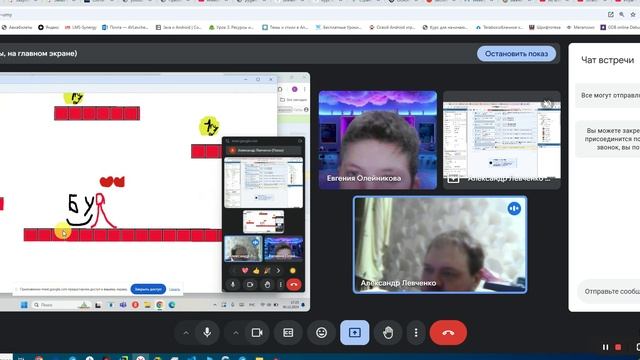Mute the microphone in Meet toolbar
This screenshot has height=360, width=640.
pos(207,333)
